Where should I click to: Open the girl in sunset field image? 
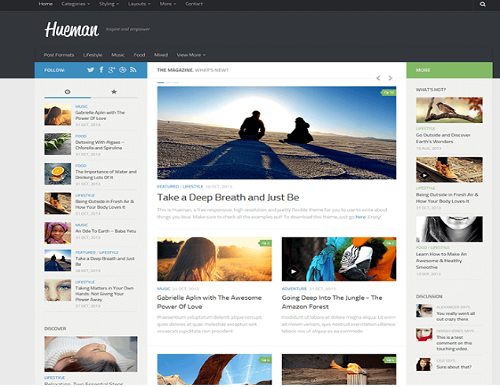[214, 259]
